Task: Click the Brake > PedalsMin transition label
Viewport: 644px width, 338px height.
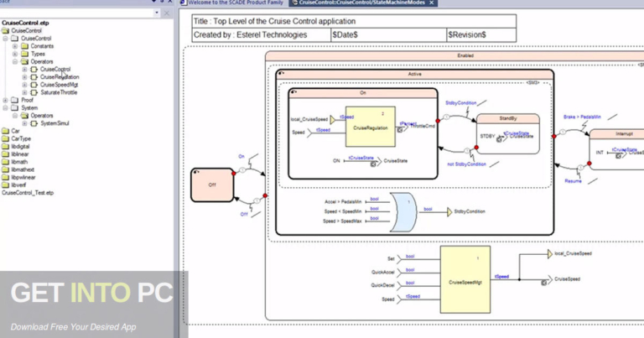Action: pos(582,117)
